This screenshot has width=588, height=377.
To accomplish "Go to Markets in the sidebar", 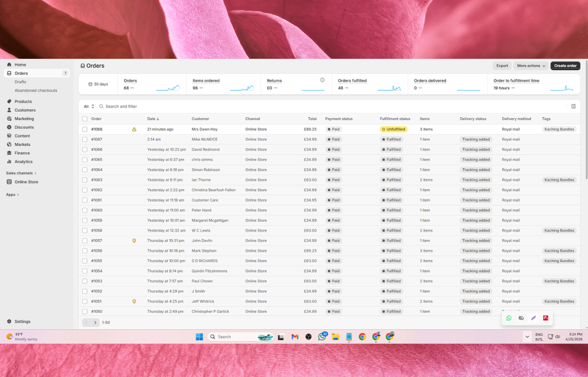I will pos(23,145).
